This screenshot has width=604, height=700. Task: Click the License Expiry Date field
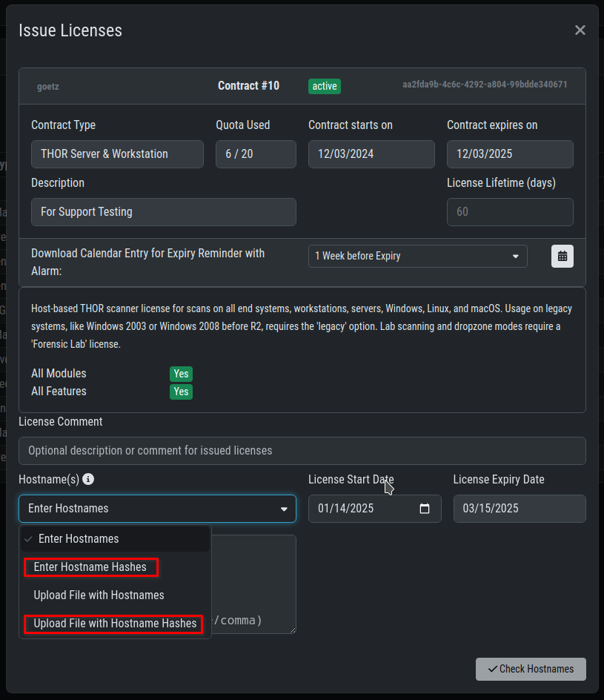(519, 509)
